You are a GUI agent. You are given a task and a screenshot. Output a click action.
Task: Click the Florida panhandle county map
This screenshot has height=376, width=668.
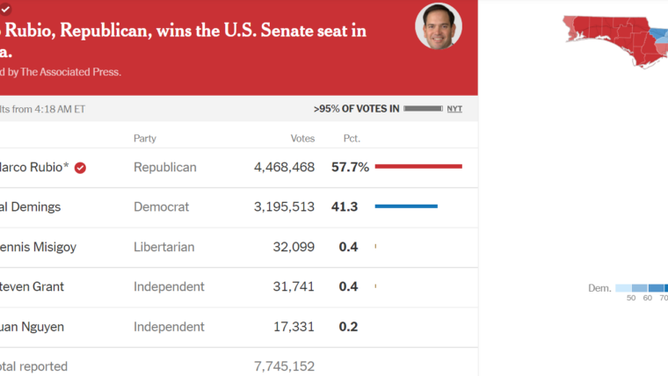click(616, 41)
